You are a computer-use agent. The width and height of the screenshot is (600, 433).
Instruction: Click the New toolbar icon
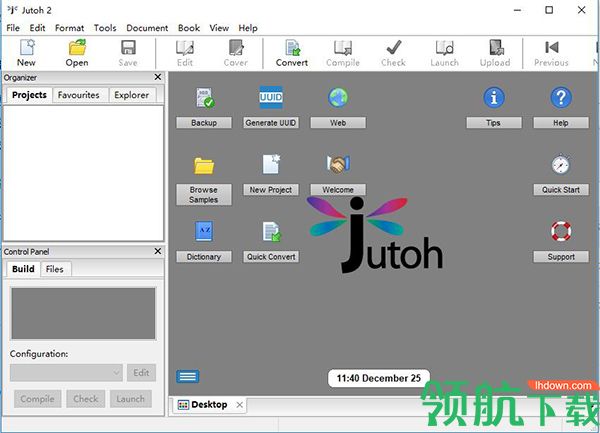[x=27, y=48]
